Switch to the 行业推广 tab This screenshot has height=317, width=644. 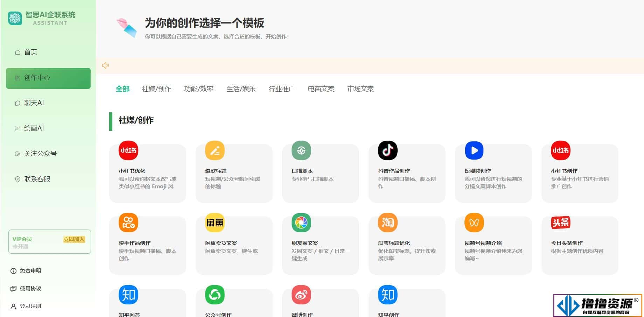(x=282, y=89)
